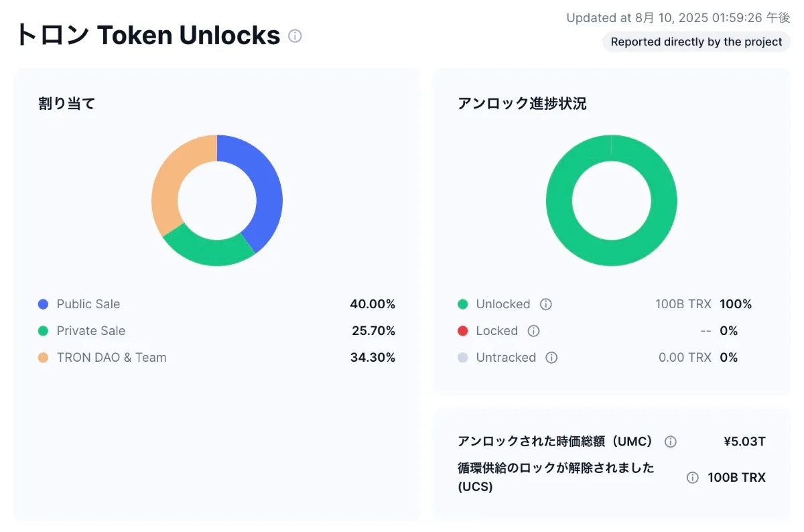Open the info tooltip beside Token Unlocks title
The width and height of the screenshot is (804, 532).
[x=295, y=36]
